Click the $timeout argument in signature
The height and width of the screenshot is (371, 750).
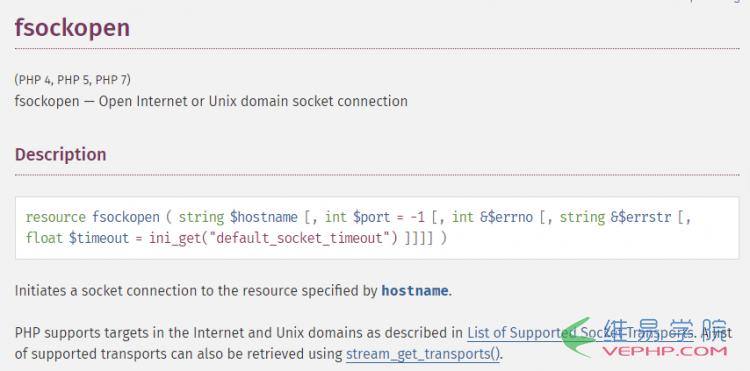99,238
